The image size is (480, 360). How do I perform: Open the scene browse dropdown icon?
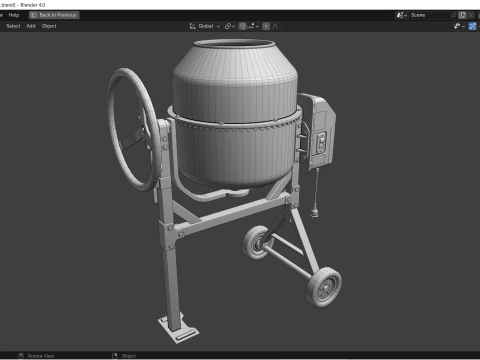click(x=402, y=15)
